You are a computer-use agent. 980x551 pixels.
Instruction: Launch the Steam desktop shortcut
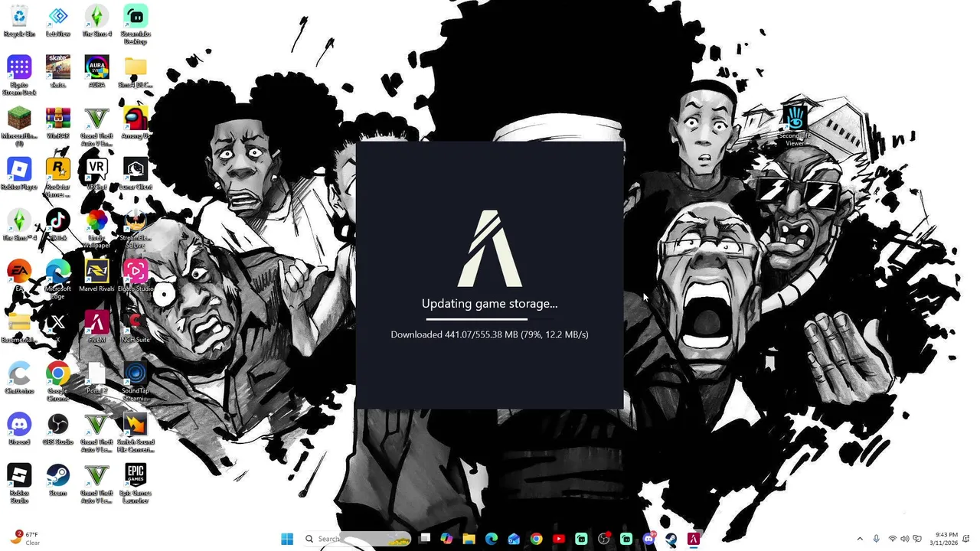pos(58,480)
